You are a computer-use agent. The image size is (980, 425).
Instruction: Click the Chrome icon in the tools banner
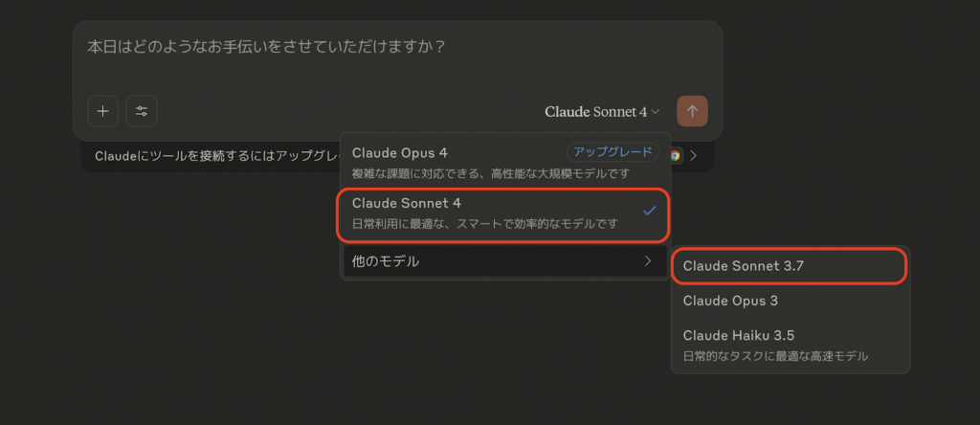click(675, 156)
